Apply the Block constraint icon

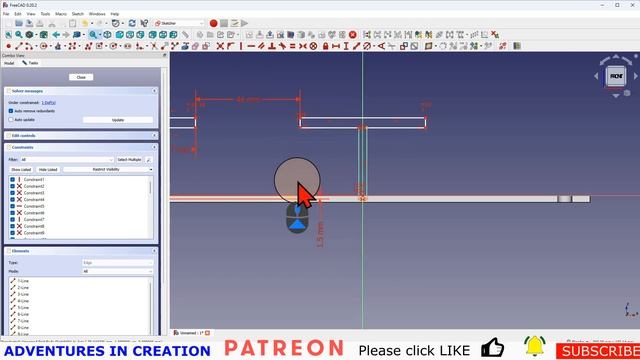coord(313,46)
